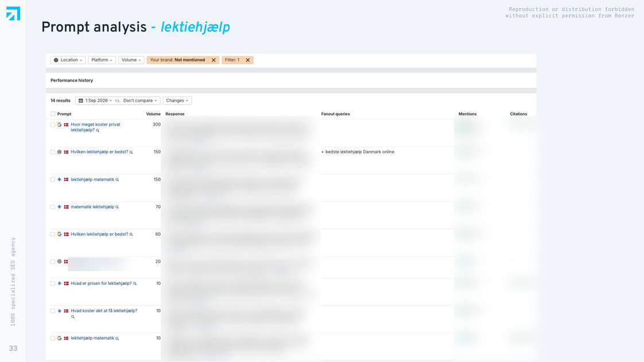Expand the Volume filter dropdown

coord(131,60)
